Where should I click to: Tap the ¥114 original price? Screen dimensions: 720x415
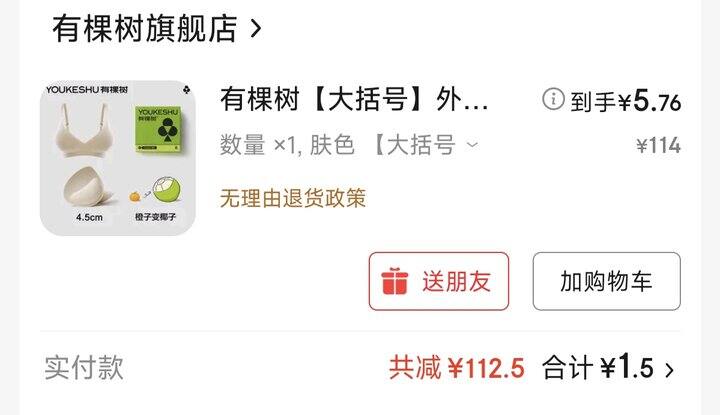coord(658,146)
